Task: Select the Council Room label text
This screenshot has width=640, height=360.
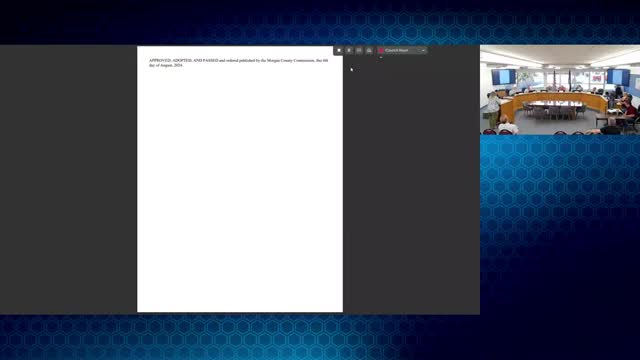Action: coord(396,50)
